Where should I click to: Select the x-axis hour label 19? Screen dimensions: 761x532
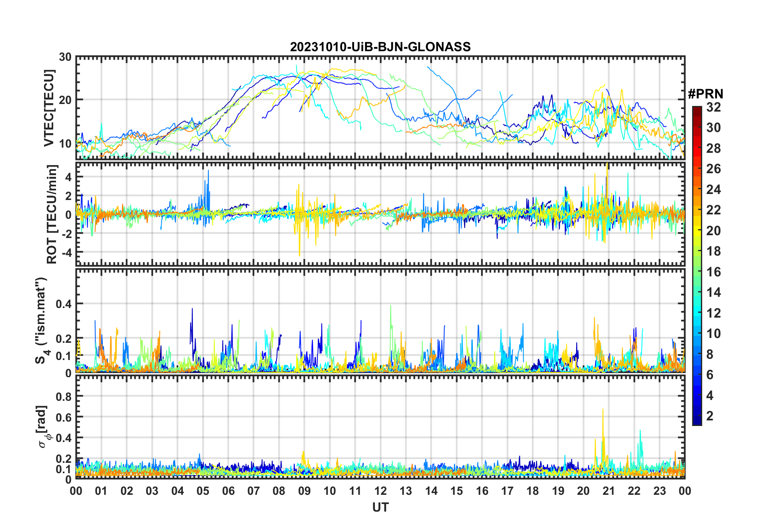(558, 491)
